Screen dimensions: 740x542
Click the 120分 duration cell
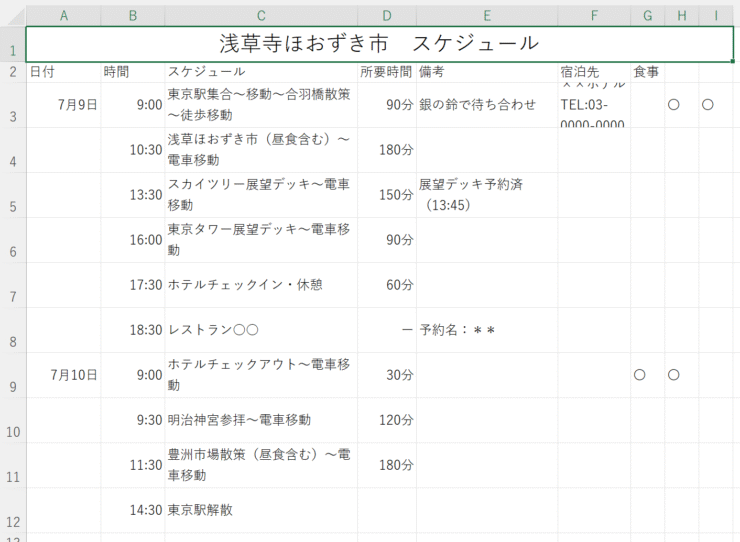(387, 420)
